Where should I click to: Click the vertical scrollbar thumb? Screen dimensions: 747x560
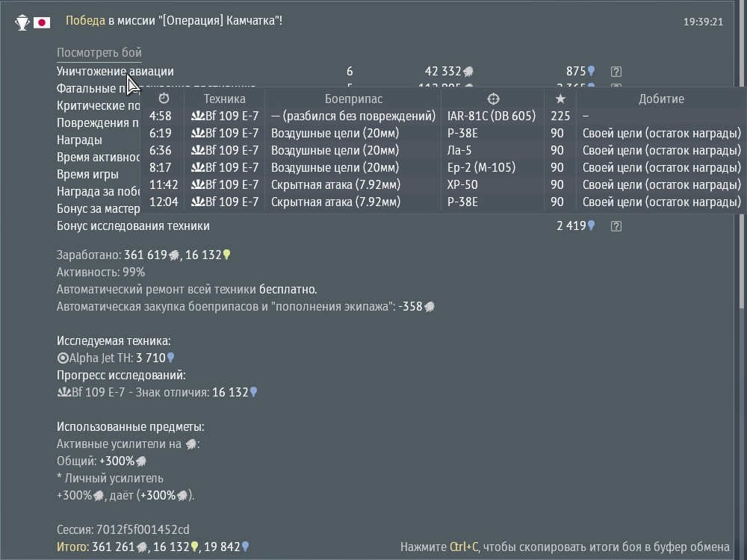[741, 155]
